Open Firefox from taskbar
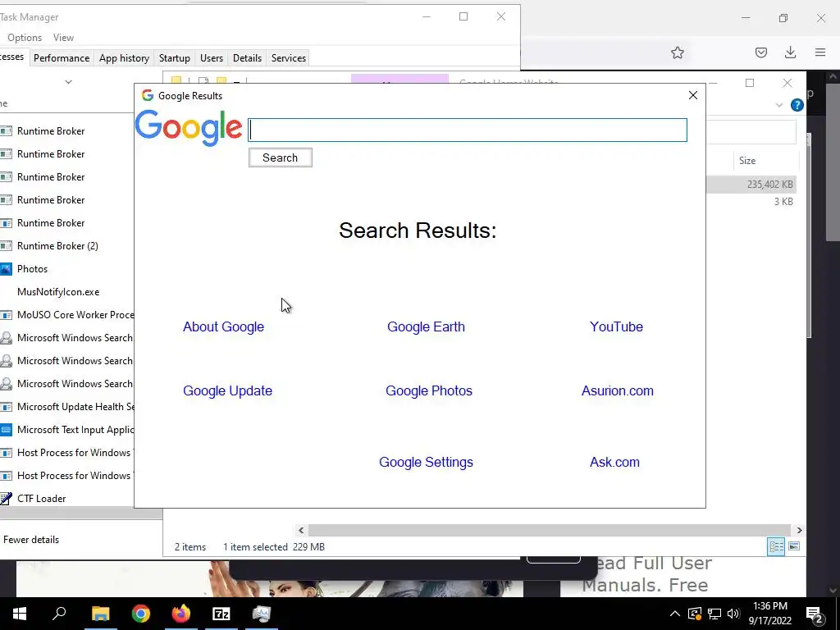Screen dimensions: 840x630 click(181, 614)
